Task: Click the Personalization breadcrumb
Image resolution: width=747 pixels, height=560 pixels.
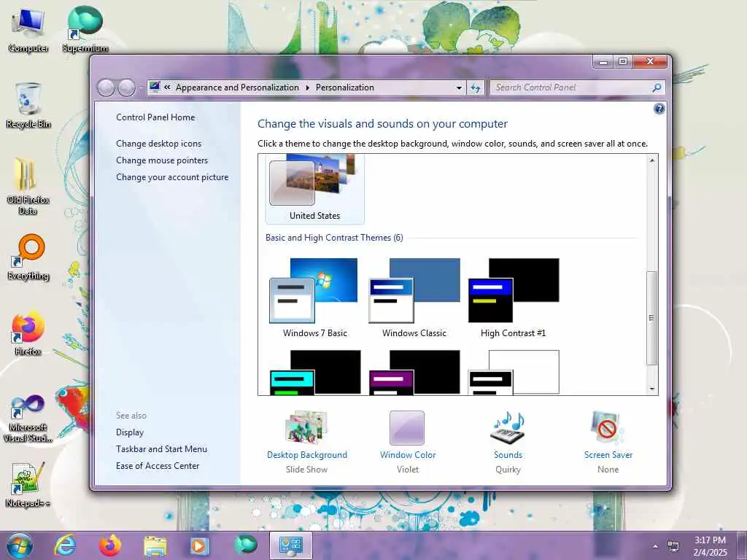Action: (345, 87)
